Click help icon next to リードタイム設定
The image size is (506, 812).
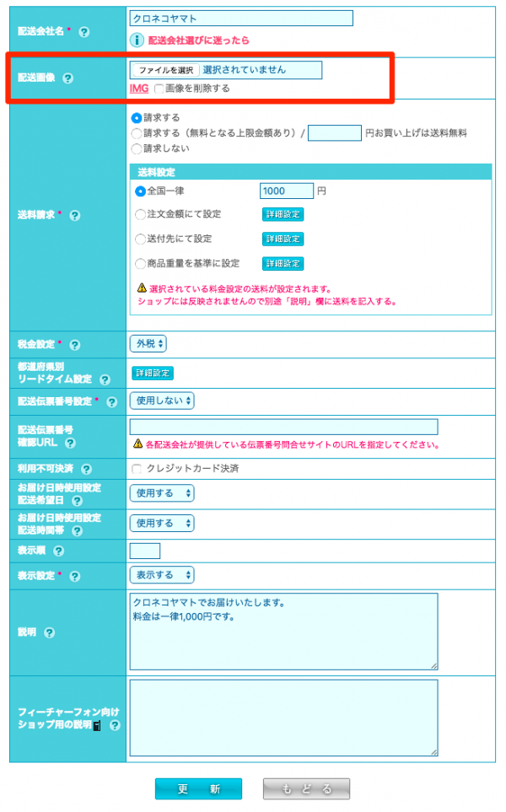coord(105,379)
